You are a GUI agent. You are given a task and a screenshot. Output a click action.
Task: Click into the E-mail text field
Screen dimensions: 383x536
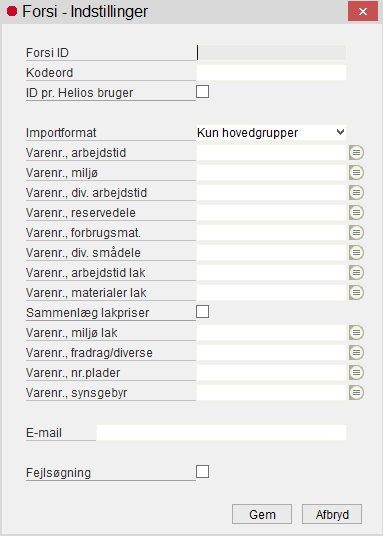point(222,432)
